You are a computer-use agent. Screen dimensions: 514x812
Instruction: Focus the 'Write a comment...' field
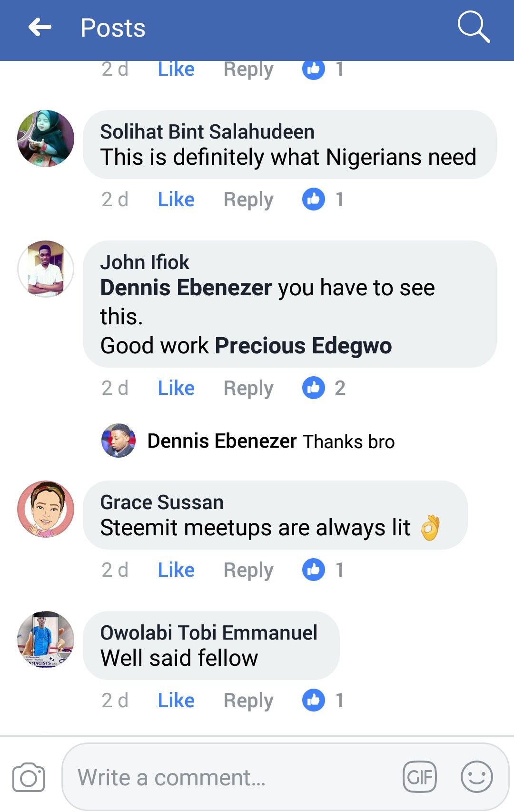pos(228,777)
